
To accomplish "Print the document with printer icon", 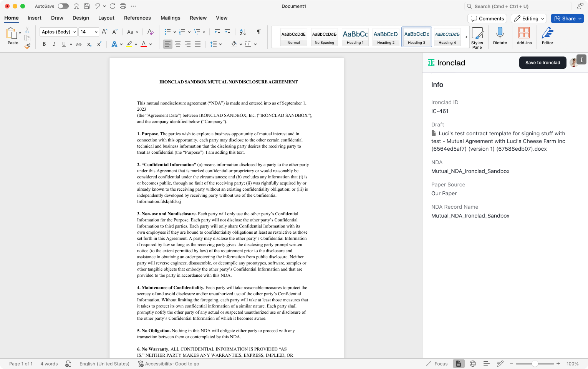I will (123, 6).
